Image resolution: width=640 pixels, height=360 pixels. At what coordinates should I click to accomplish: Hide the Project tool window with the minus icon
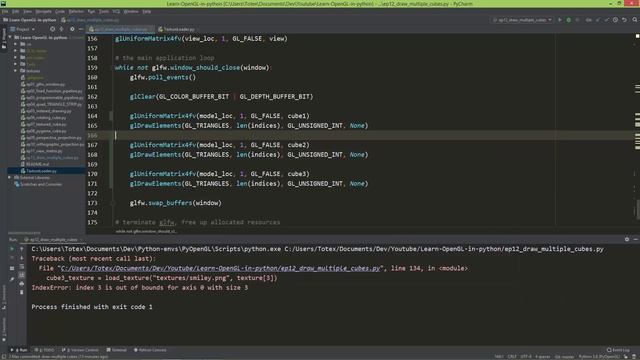(81, 29)
